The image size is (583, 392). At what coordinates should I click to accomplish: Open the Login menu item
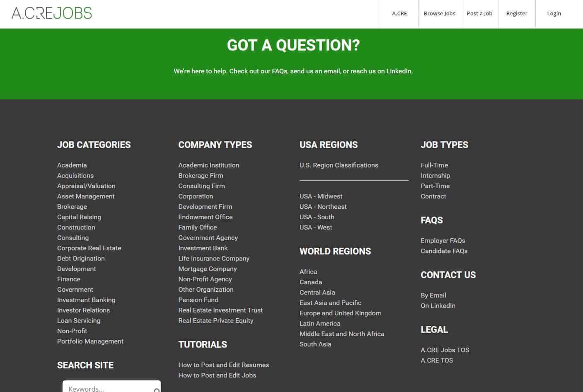tap(554, 13)
